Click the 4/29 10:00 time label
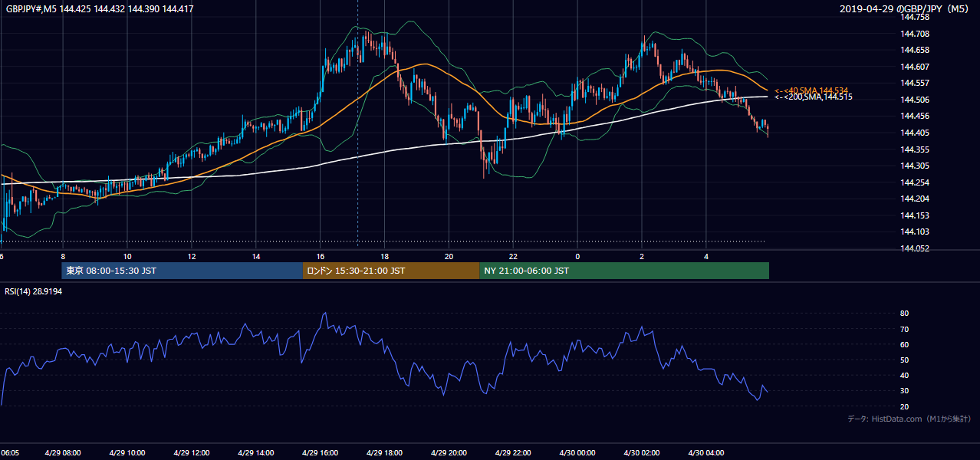The height and width of the screenshot is (460, 980). tap(127, 452)
